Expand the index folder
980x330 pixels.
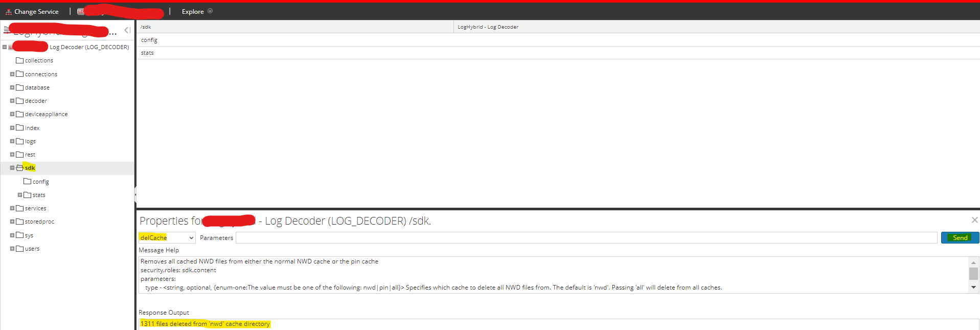click(x=12, y=128)
